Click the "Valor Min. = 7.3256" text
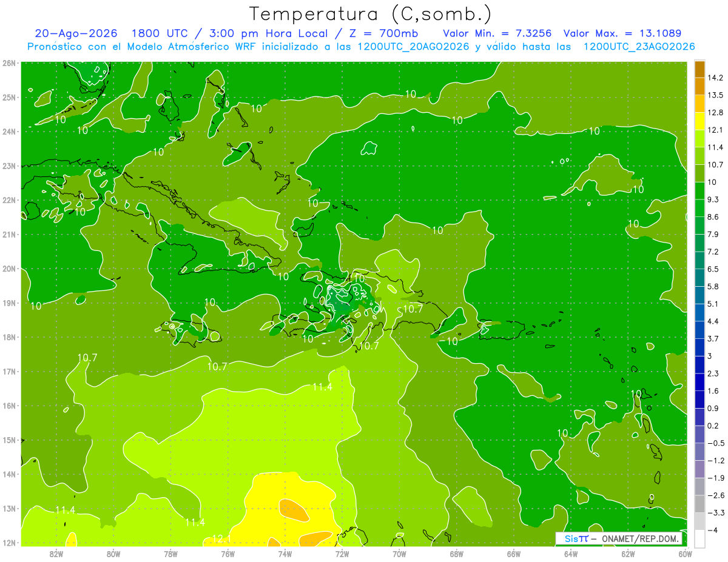 point(497,33)
